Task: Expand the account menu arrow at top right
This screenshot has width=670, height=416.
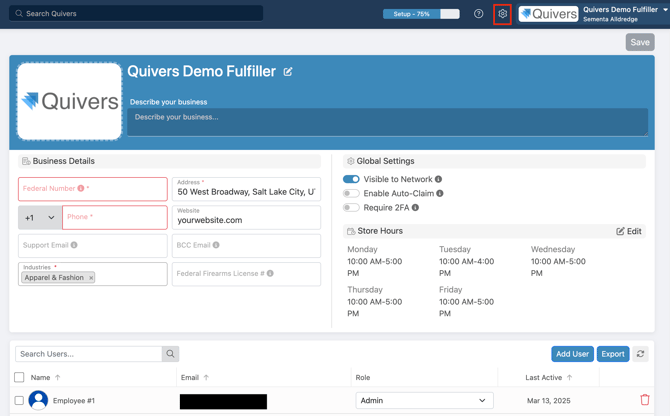Action: pyautogui.click(x=665, y=9)
